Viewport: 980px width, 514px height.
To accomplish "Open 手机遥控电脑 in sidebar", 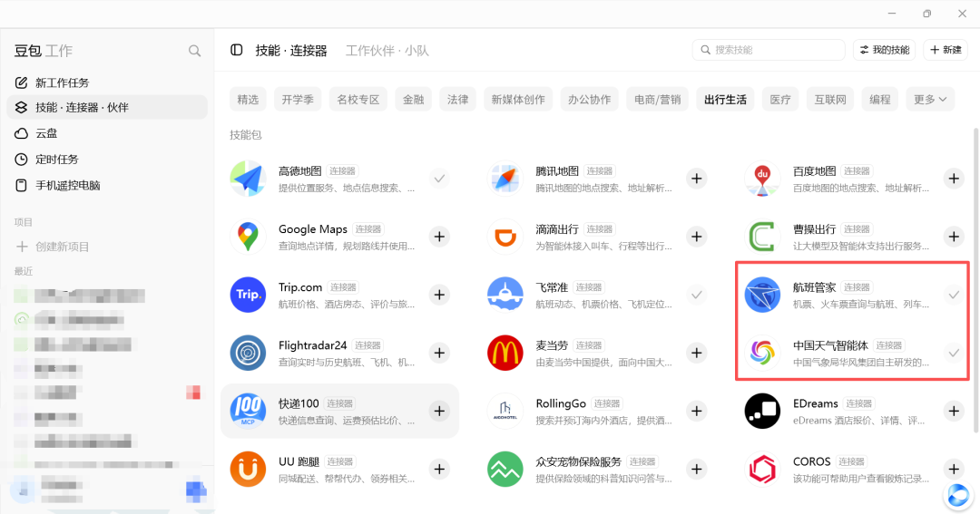I will click(107, 186).
